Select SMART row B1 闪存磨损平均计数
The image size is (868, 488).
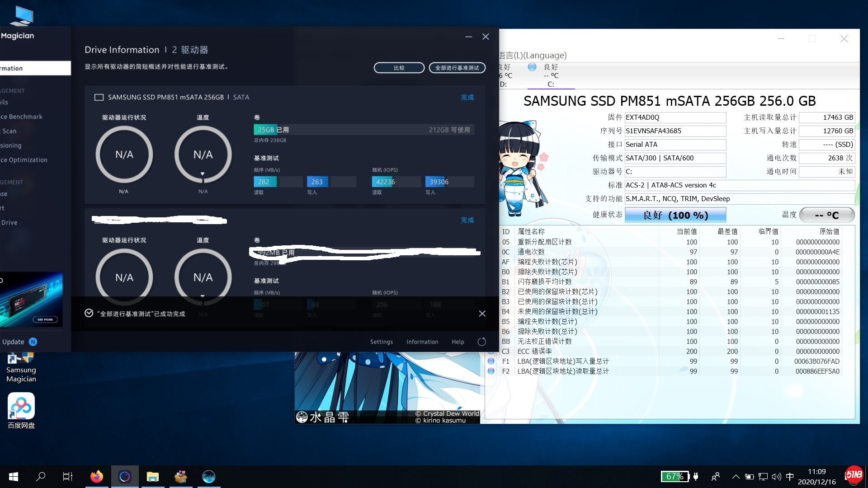(670, 282)
